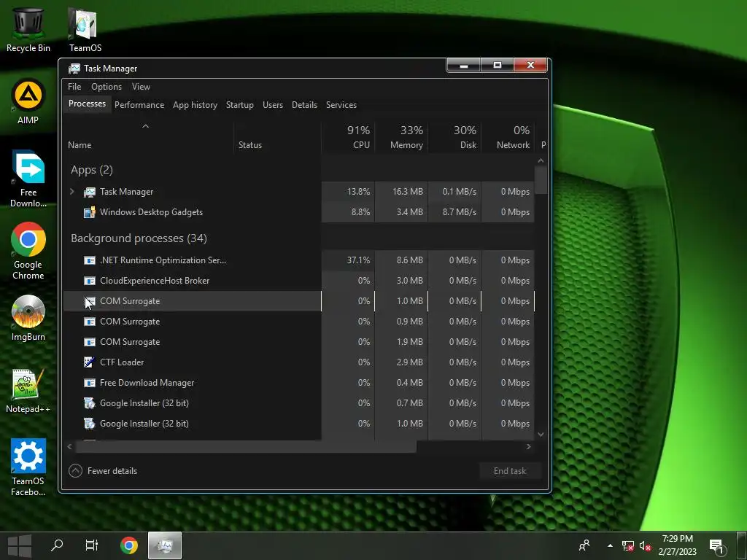Click the sort arrow above the Name column
Viewport: 747px width, 560px height.
pyautogui.click(x=146, y=126)
